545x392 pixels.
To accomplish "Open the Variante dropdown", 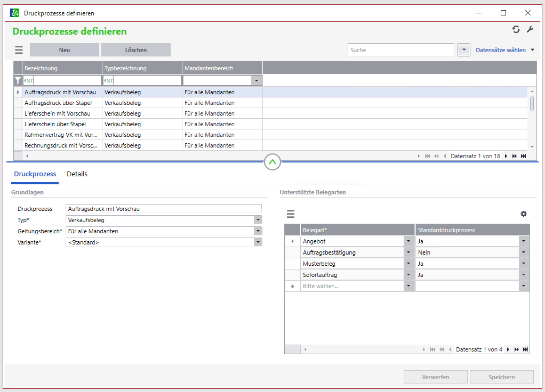I will tap(258, 242).
